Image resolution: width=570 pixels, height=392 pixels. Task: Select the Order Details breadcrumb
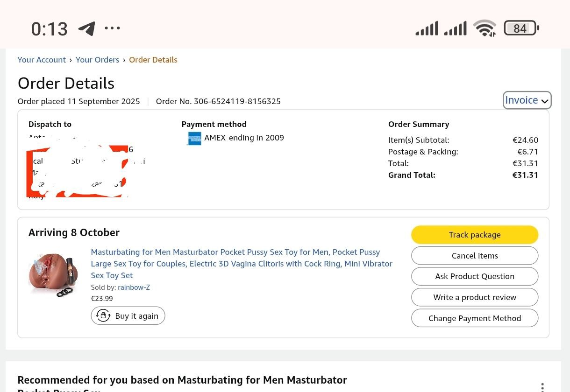tap(153, 60)
